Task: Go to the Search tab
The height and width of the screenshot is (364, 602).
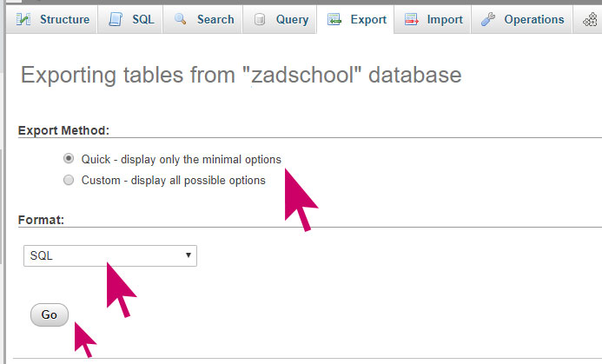Action: [x=215, y=19]
